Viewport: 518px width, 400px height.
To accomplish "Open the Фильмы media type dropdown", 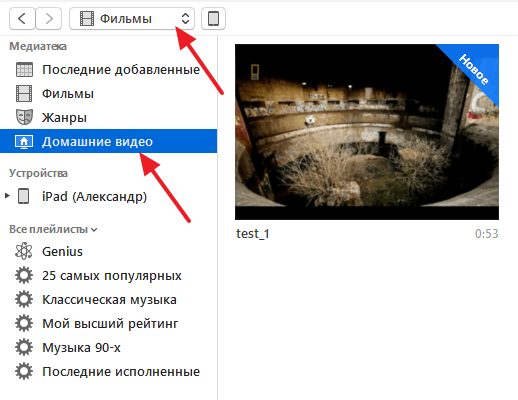I will point(132,19).
